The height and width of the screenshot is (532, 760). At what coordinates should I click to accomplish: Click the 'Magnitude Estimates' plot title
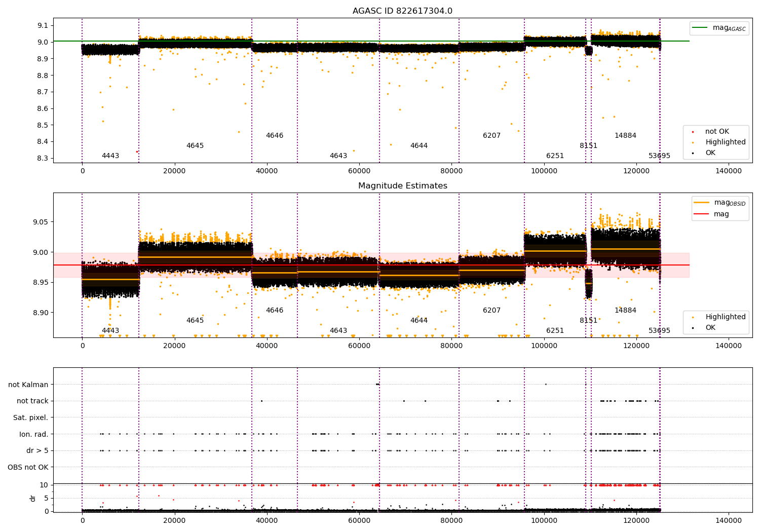[402, 186]
